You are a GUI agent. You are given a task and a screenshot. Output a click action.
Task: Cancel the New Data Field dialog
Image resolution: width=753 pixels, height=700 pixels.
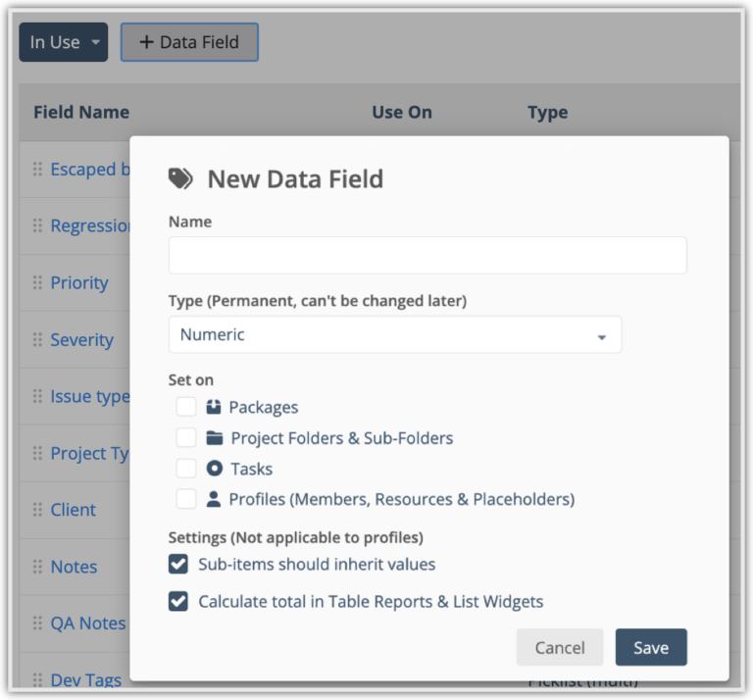coord(560,647)
